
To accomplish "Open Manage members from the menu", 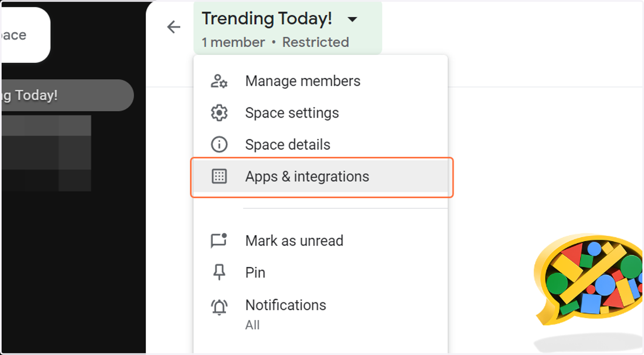I will [x=320, y=81].
